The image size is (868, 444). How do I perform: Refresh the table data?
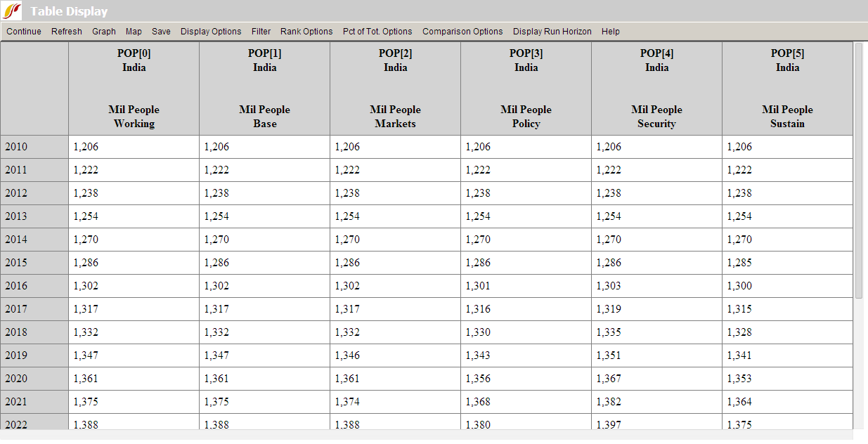66,31
